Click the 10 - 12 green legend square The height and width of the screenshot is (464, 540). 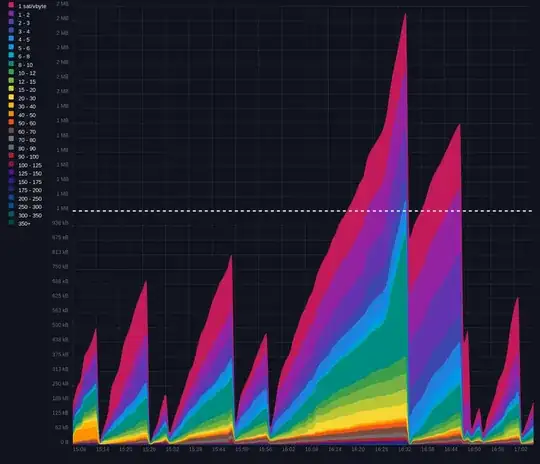(x=11, y=72)
